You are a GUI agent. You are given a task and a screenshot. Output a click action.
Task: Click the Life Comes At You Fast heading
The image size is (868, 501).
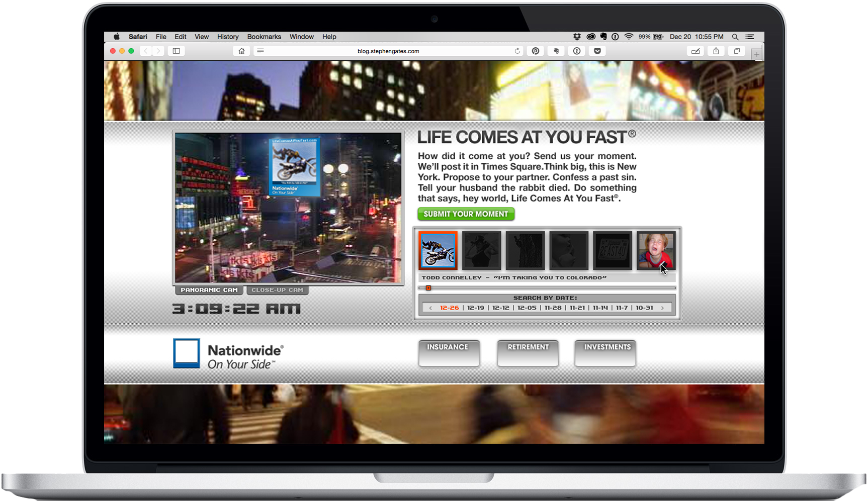(x=527, y=137)
